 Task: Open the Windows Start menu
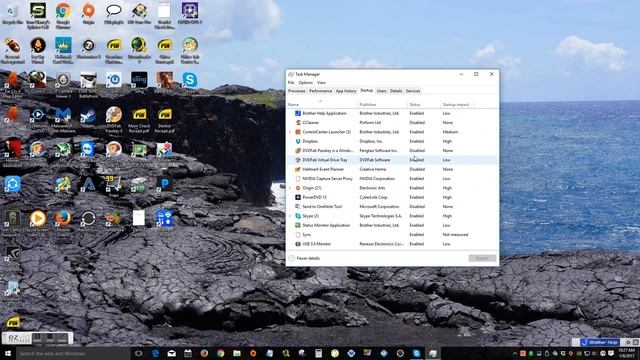8,353
